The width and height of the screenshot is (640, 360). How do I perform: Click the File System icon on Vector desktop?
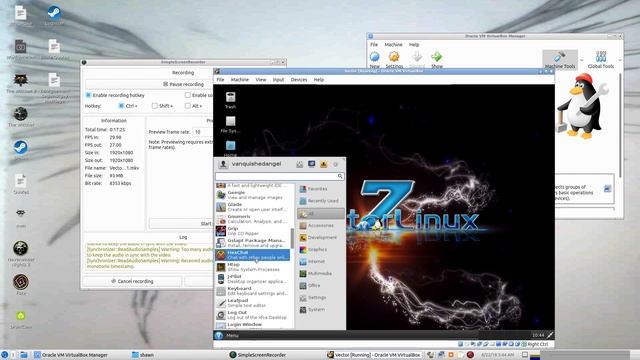click(x=231, y=122)
